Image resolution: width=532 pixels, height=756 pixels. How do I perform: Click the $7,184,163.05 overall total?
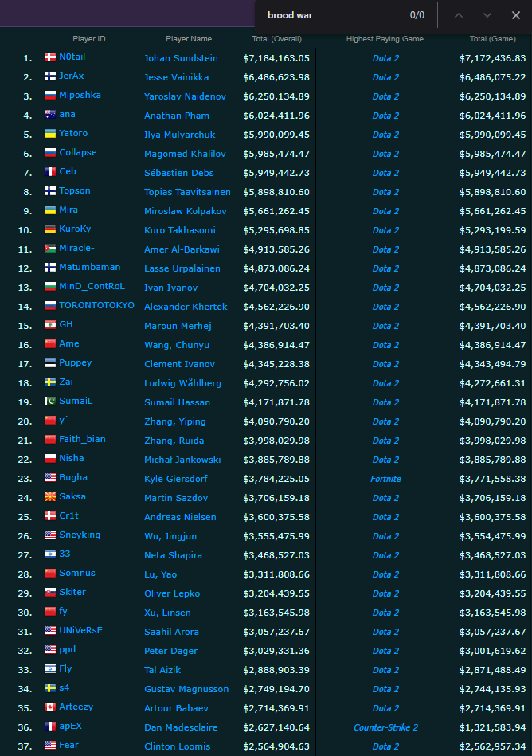click(x=276, y=58)
